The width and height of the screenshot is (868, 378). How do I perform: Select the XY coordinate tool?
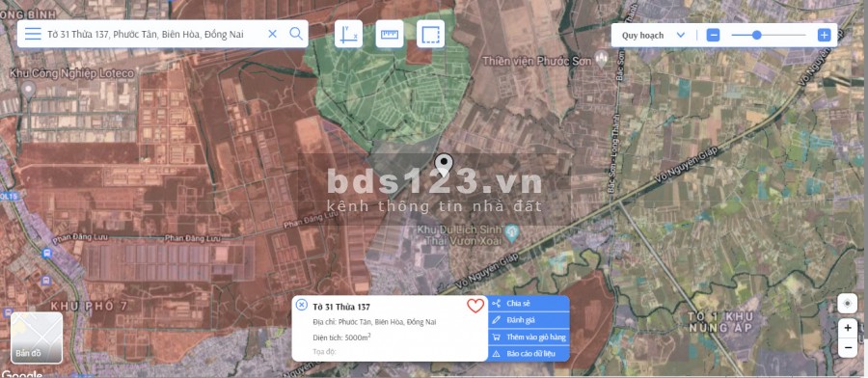[x=349, y=34]
